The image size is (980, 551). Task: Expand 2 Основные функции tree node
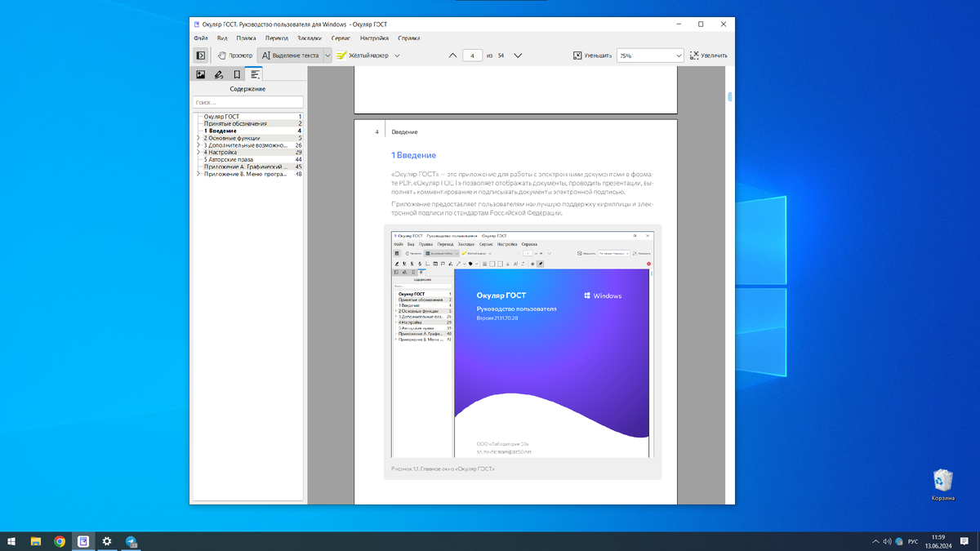pyautogui.click(x=198, y=138)
